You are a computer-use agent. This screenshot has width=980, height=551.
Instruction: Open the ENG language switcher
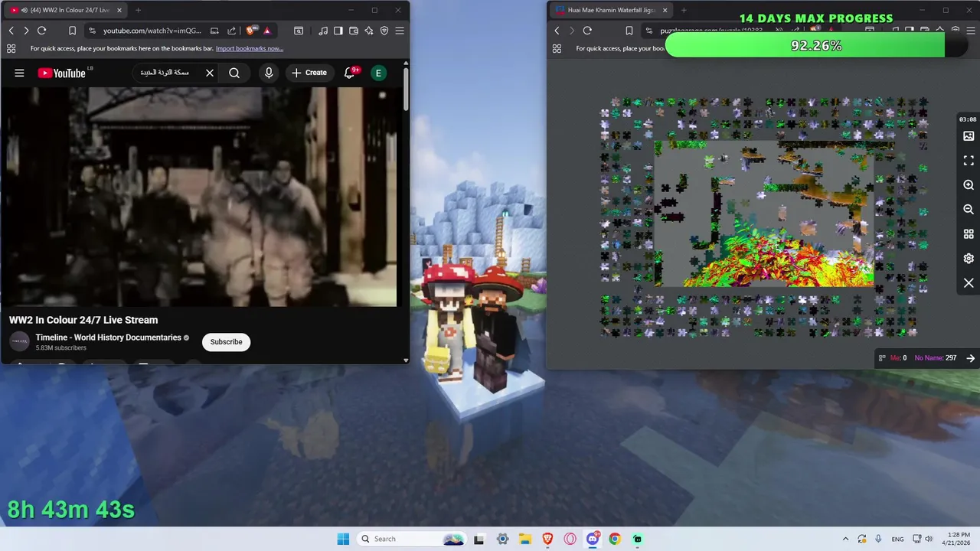click(897, 539)
